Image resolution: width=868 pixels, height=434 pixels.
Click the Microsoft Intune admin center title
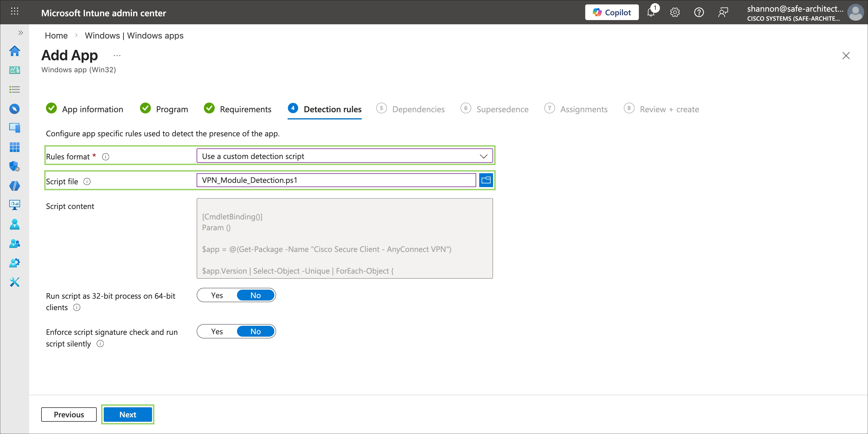coord(103,13)
